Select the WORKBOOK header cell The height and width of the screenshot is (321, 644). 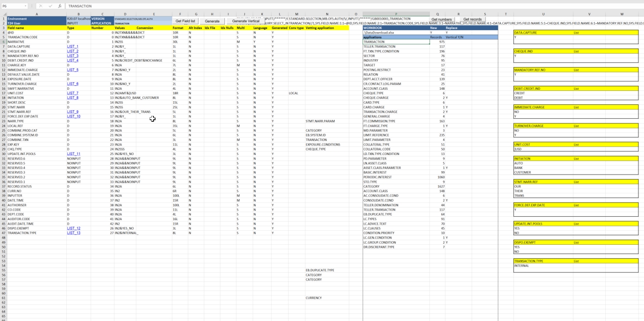pos(396,28)
